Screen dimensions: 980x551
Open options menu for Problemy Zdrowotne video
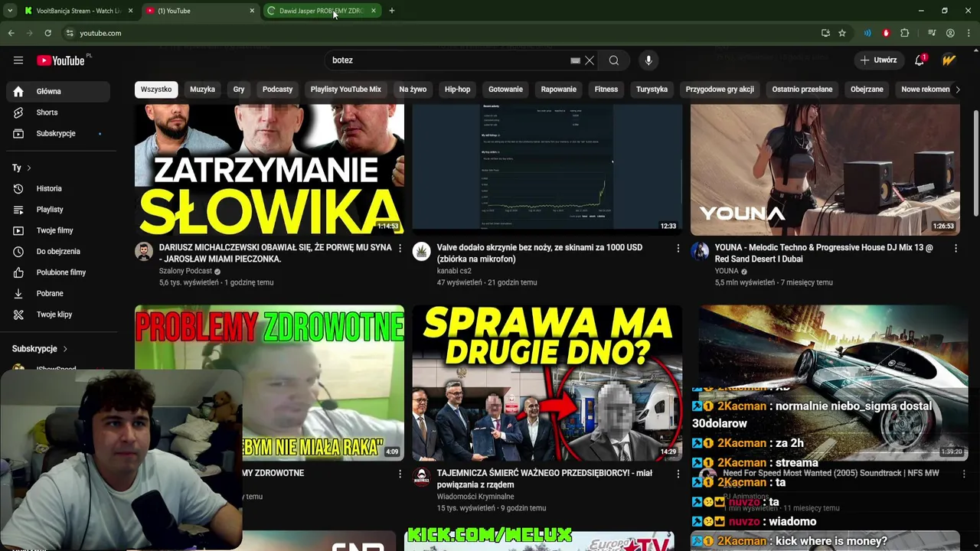coord(400,474)
